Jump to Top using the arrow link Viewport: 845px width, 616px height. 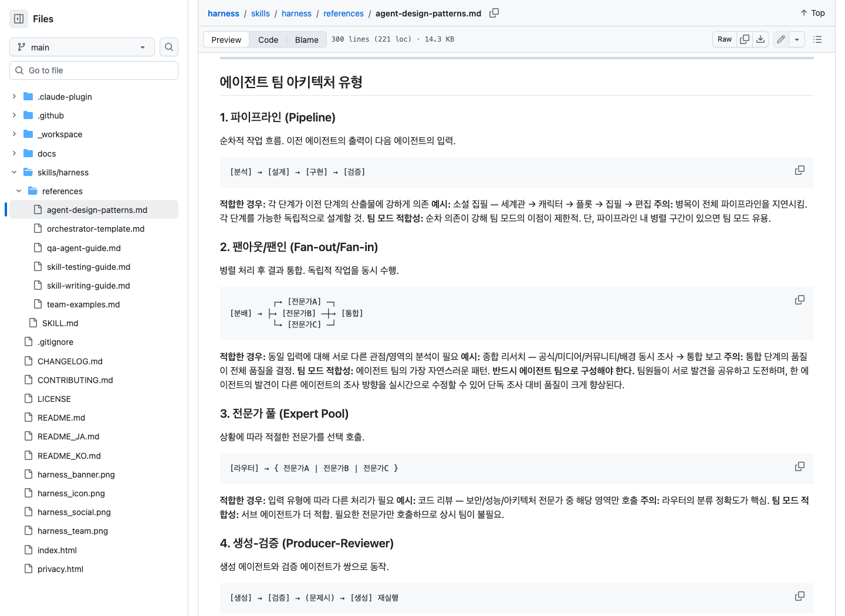click(x=813, y=13)
